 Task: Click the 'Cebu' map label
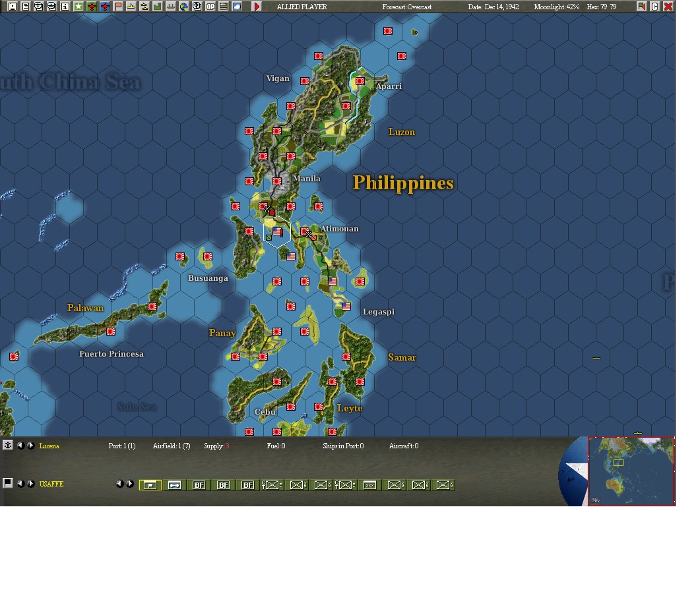[x=265, y=412]
